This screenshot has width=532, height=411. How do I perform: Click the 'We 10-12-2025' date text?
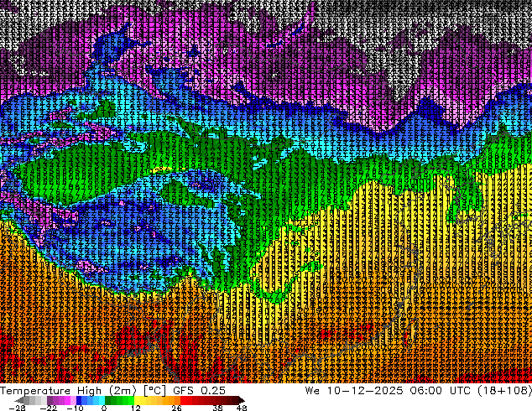pos(354,391)
